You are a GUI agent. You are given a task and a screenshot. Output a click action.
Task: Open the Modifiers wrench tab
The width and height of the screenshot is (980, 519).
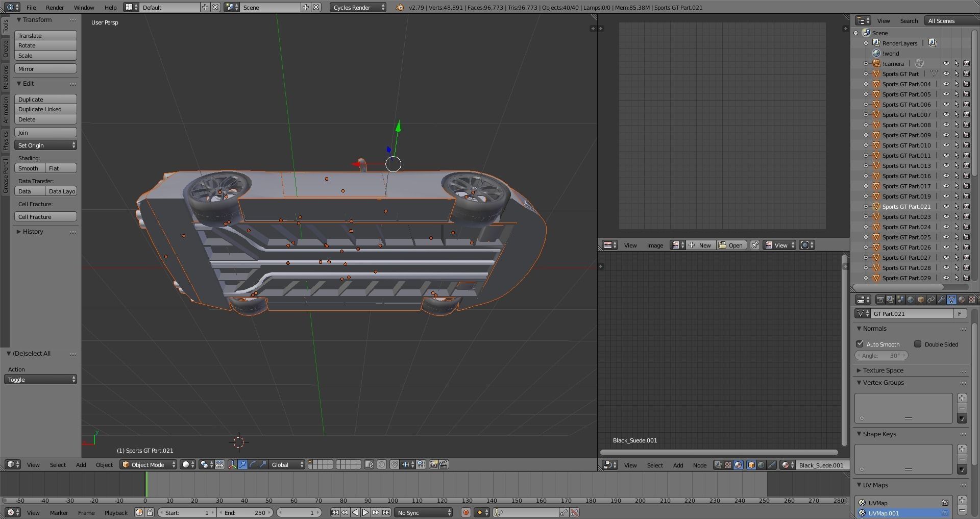941,300
